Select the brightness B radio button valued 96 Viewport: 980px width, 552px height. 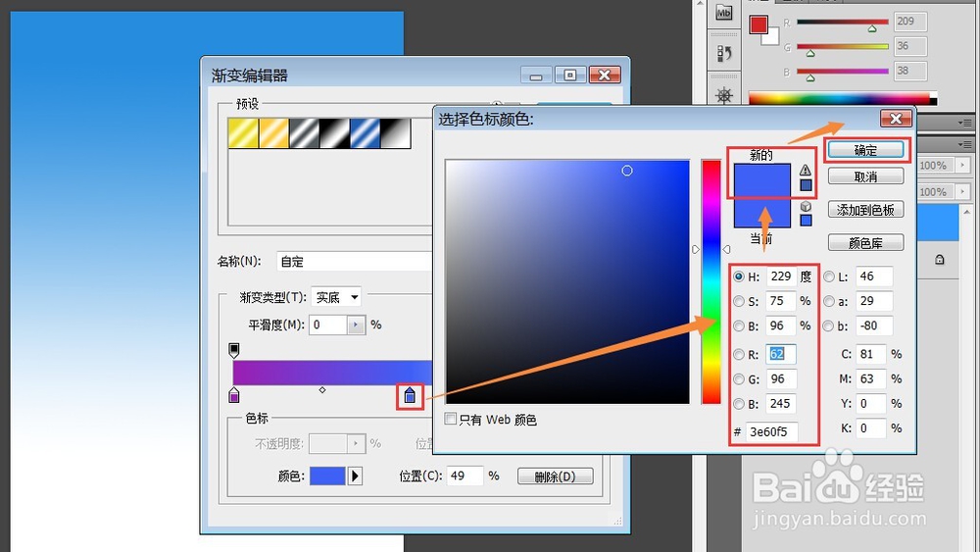coord(739,326)
